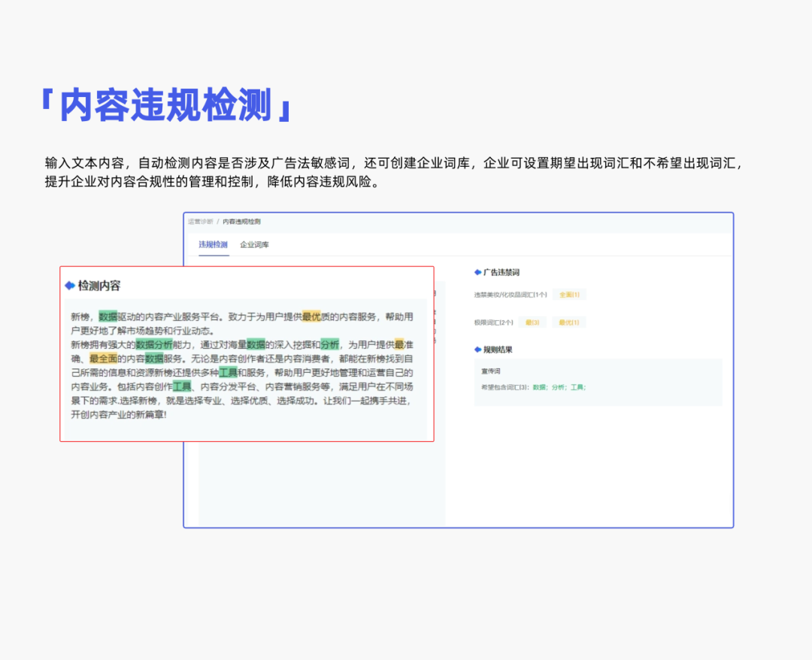The image size is (812, 660).
Task: Click highlighted 最 in 最准确
Action: (399, 345)
